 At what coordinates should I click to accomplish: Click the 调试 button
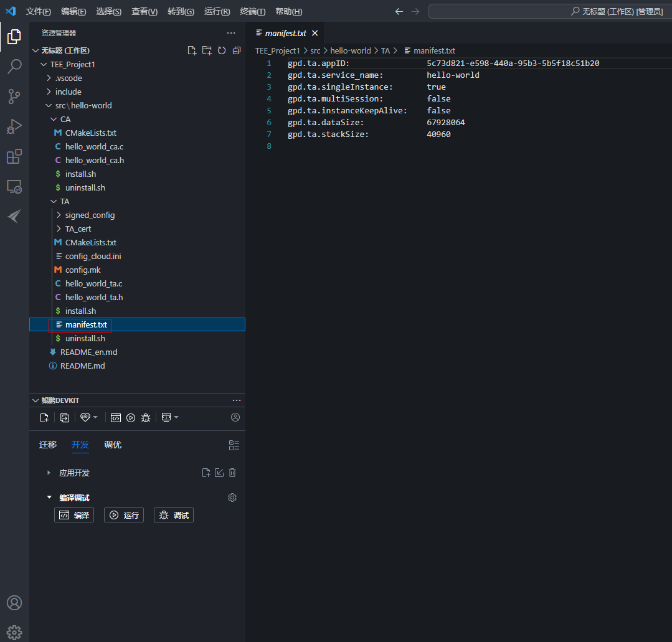pyautogui.click(x=174, y=515)
